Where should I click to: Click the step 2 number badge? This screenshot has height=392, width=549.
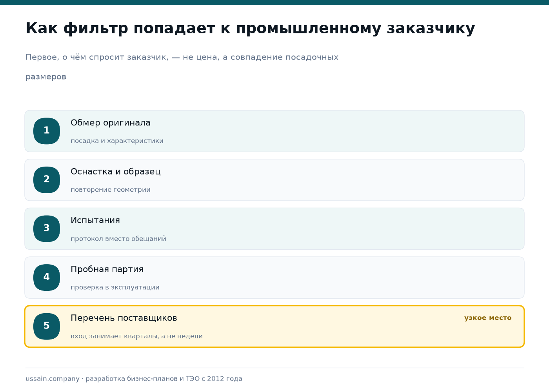point(47,180)
